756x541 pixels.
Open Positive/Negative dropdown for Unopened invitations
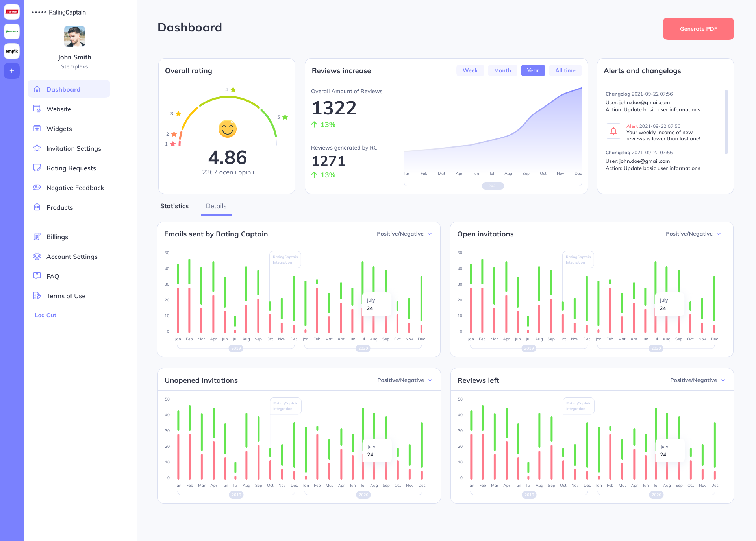[x=405, y=380]
